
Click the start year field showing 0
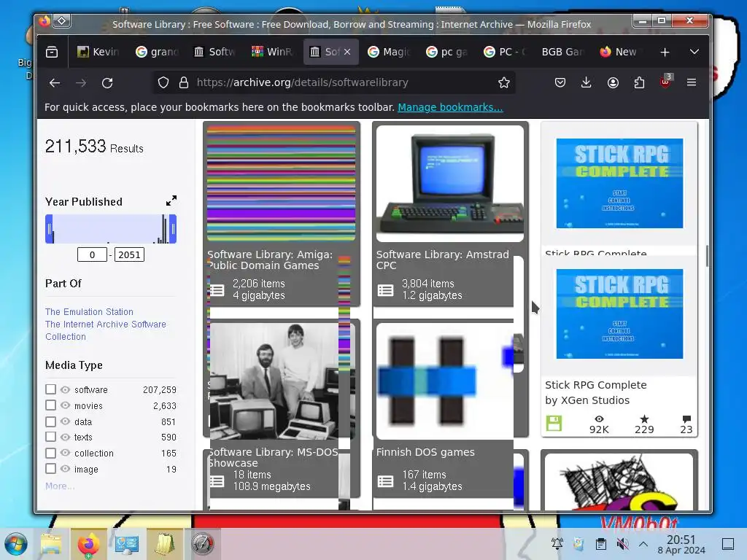coord(92,254)
